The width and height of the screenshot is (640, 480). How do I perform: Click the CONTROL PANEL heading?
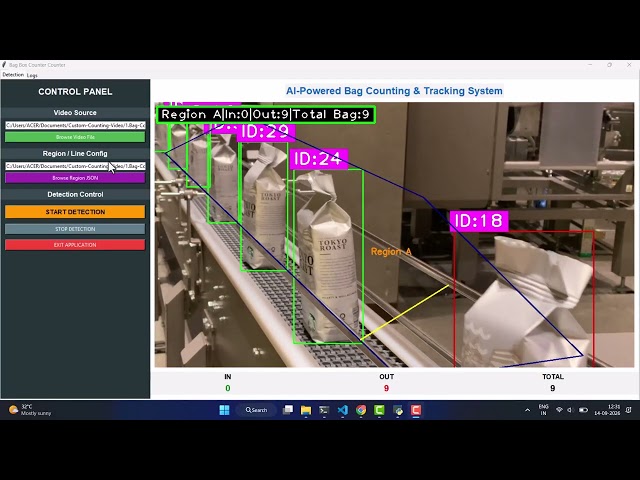point(75,92)
